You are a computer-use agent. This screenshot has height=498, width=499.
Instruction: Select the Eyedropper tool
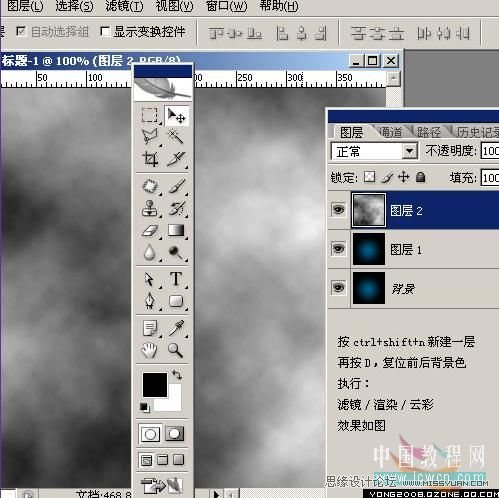[176, 328]
